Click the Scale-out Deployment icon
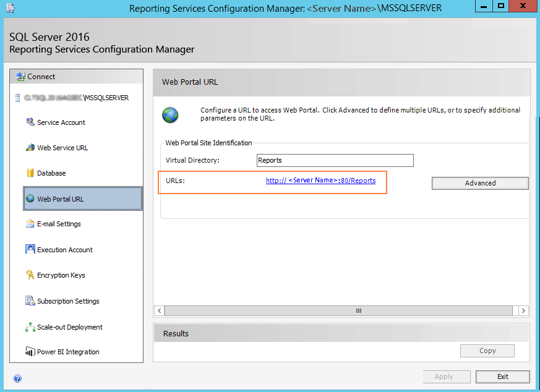540x392 pixels. [30, 327]
